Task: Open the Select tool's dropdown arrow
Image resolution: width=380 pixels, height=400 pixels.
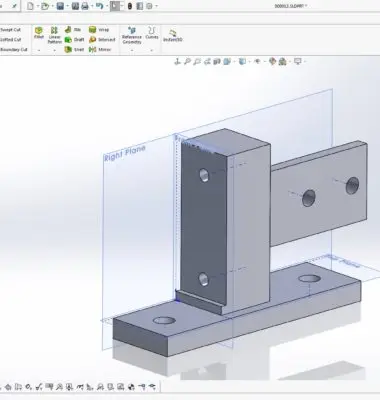Action: point(122,6)
